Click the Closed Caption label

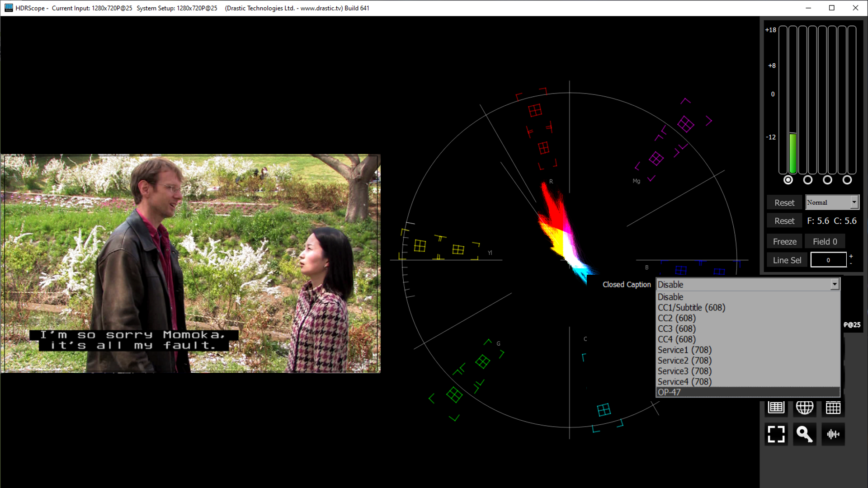click(x=627, y=285)
